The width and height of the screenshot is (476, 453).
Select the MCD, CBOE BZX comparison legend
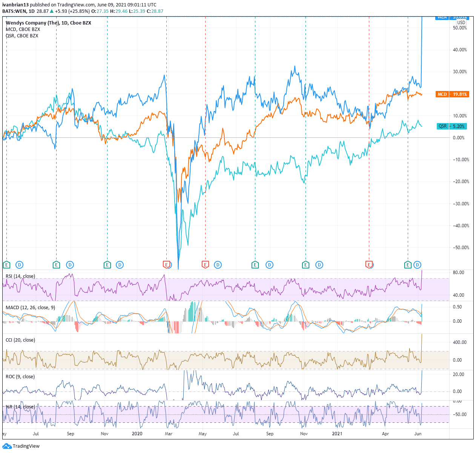[23, 29]
